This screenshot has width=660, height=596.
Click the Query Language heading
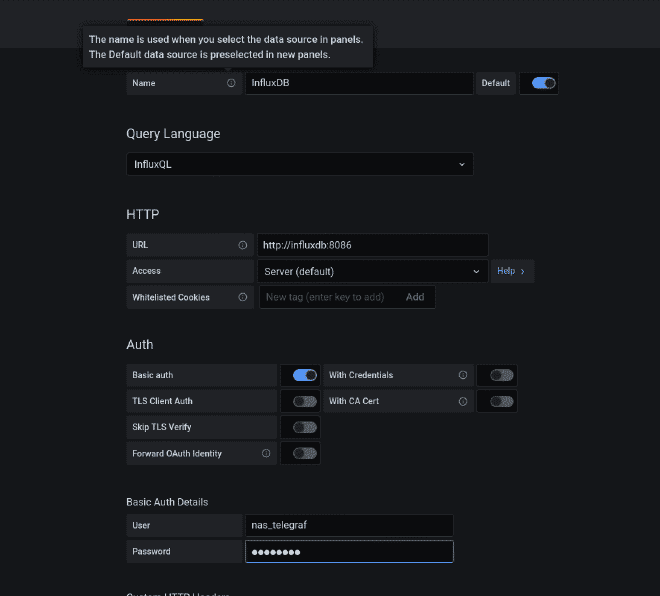(x=173, y=134)
